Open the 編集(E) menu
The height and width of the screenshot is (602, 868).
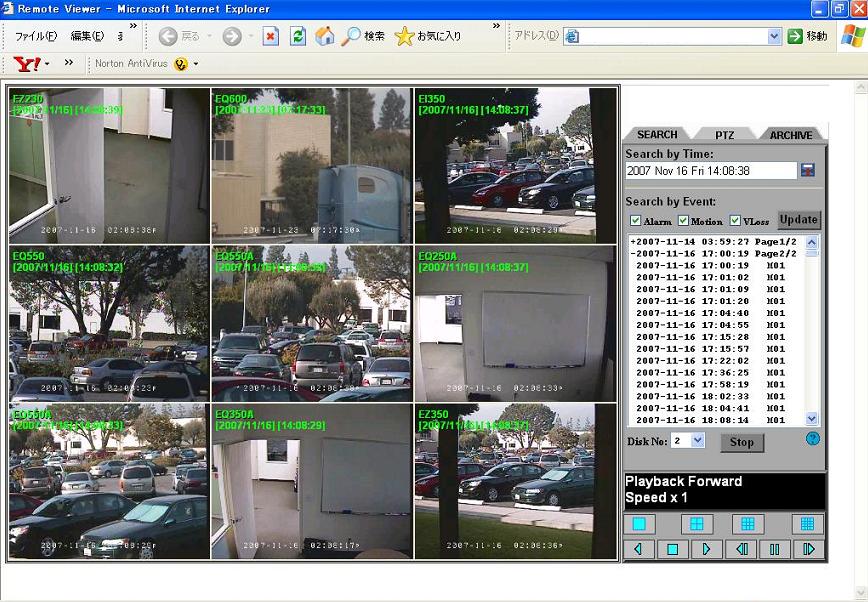(x=87, y=37)
